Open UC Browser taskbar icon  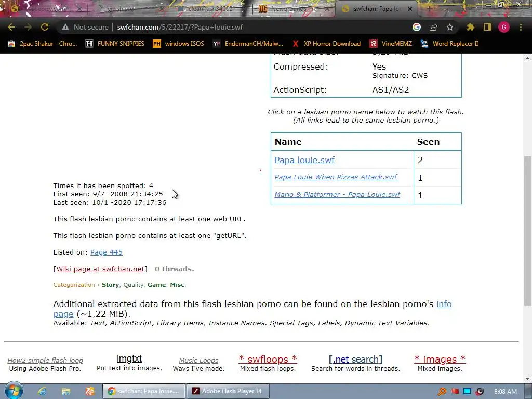click(x=89, y=391)
